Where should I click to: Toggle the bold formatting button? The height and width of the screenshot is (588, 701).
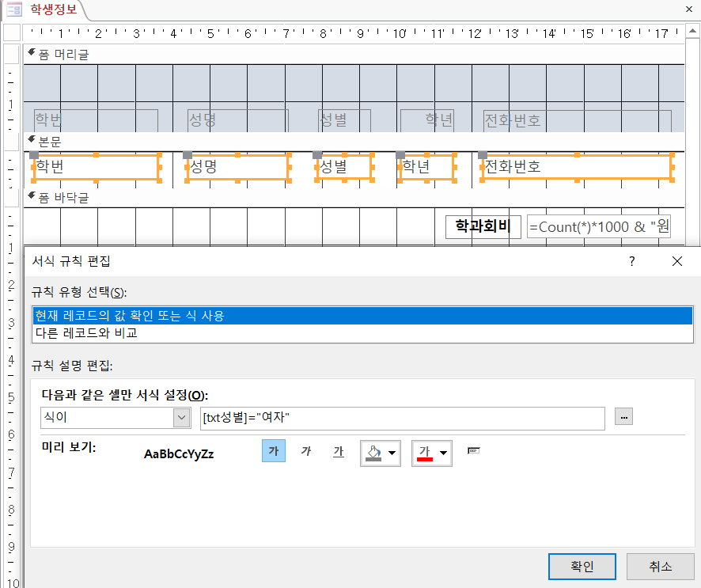273,452
